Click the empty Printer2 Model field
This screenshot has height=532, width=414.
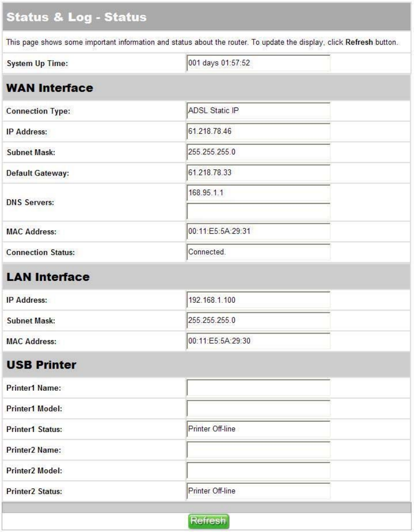click(258, 470)
